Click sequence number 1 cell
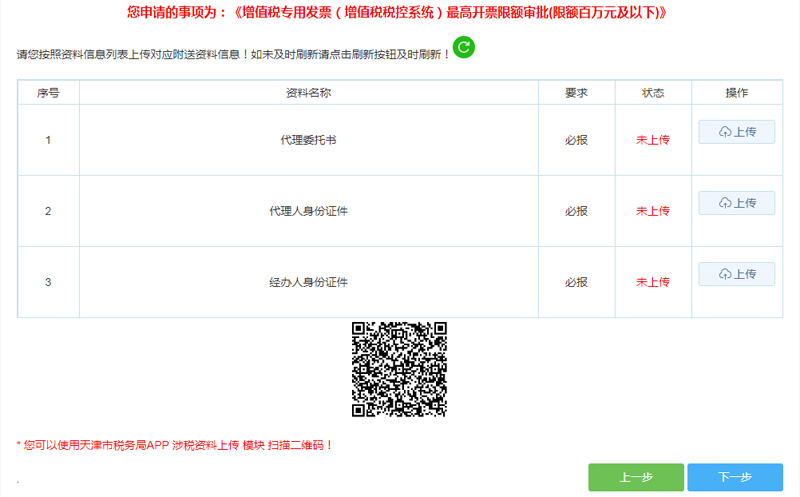This screenshot has height=497, width=800. tap(48, 140)
